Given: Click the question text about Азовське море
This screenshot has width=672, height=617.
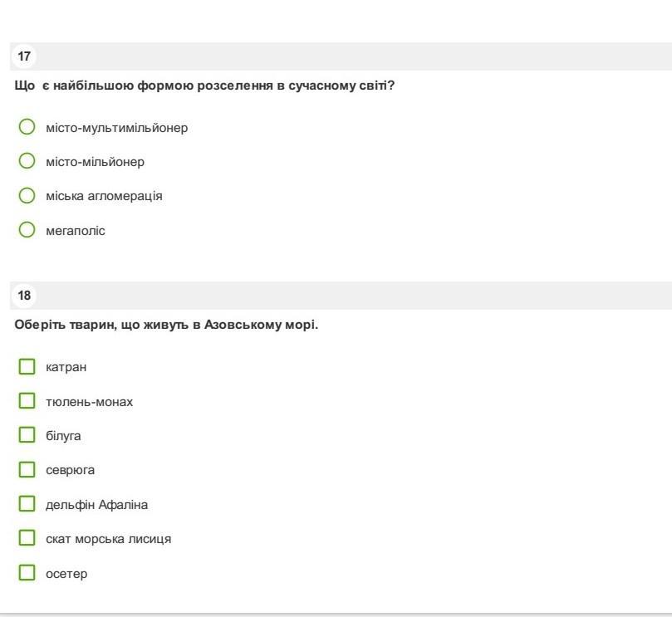Looking at the screenshot, I should [166, 325].
